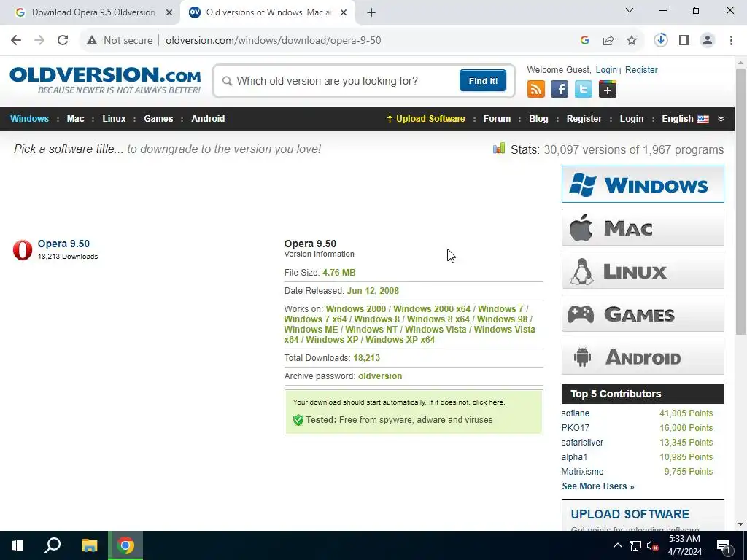The width and height of the screenshot is (747, 560).
Task: Open the Forum nav link
Action: [x=497, y=119]
